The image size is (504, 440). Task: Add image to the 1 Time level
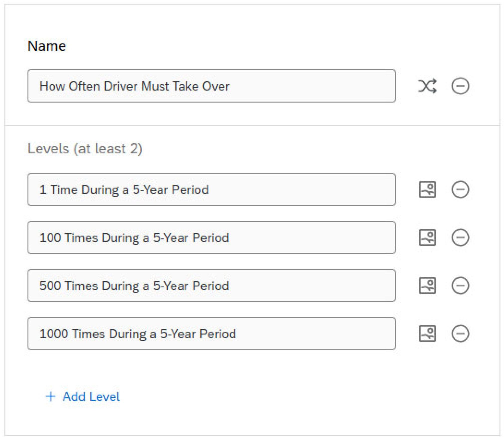pyautogui.click(x=427, y=189)
